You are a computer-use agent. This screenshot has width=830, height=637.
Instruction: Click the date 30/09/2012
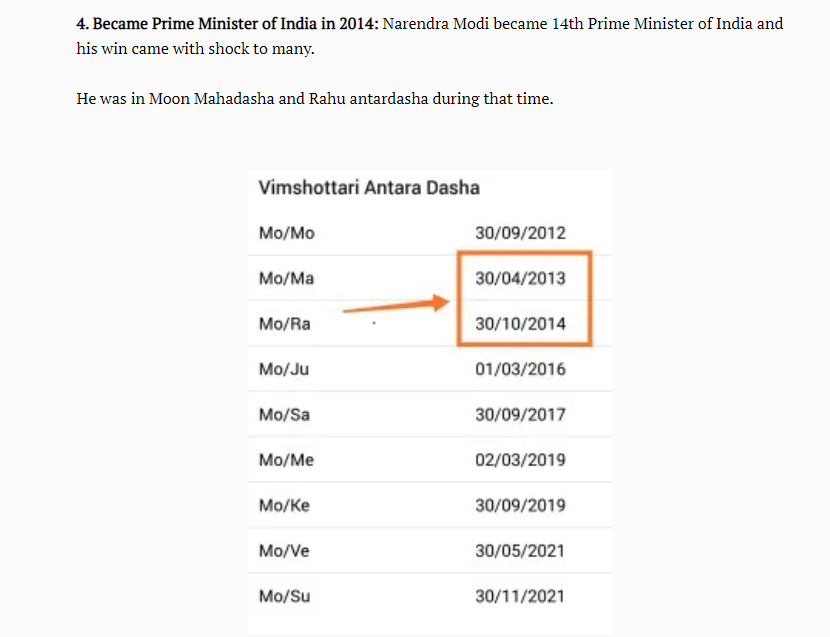pos(520,233)
